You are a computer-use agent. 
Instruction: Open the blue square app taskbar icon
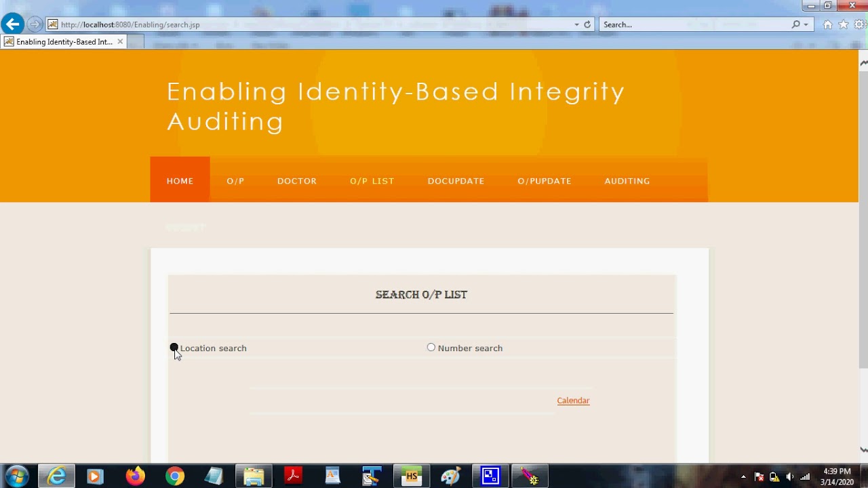click(x=490, y=476)
